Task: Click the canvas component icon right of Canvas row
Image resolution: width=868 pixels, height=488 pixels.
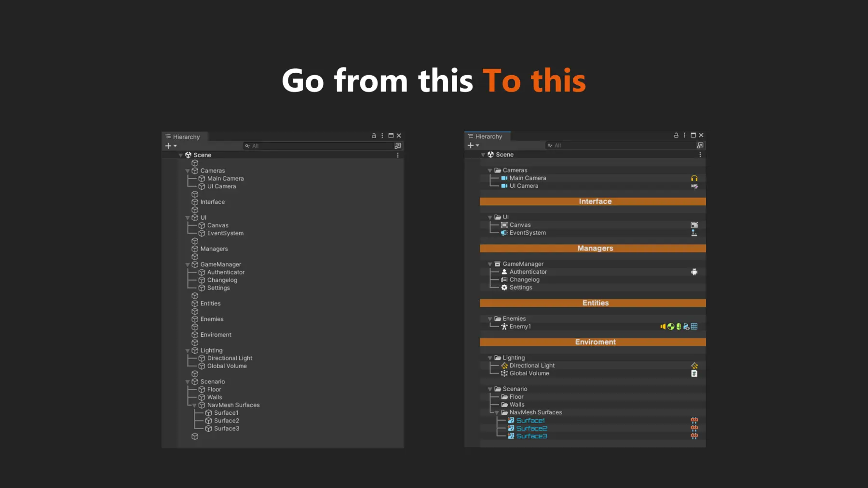Action: 694,225
